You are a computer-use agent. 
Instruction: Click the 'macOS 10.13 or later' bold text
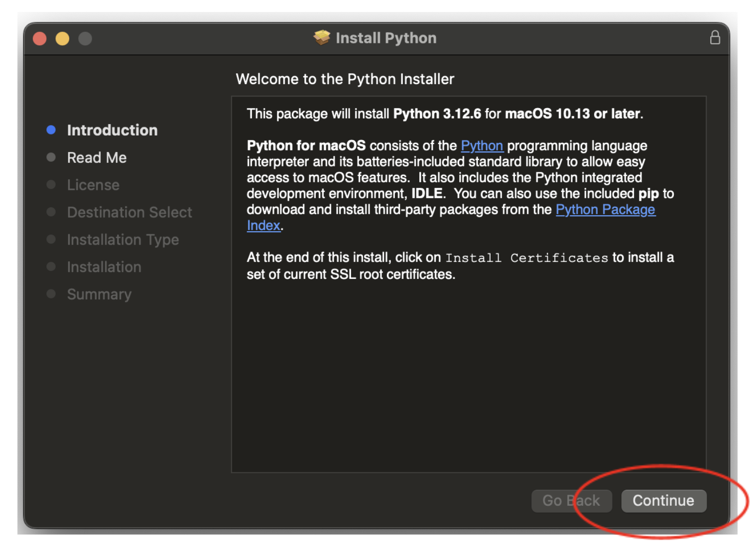pyautogui.click(x=572, y=114)
